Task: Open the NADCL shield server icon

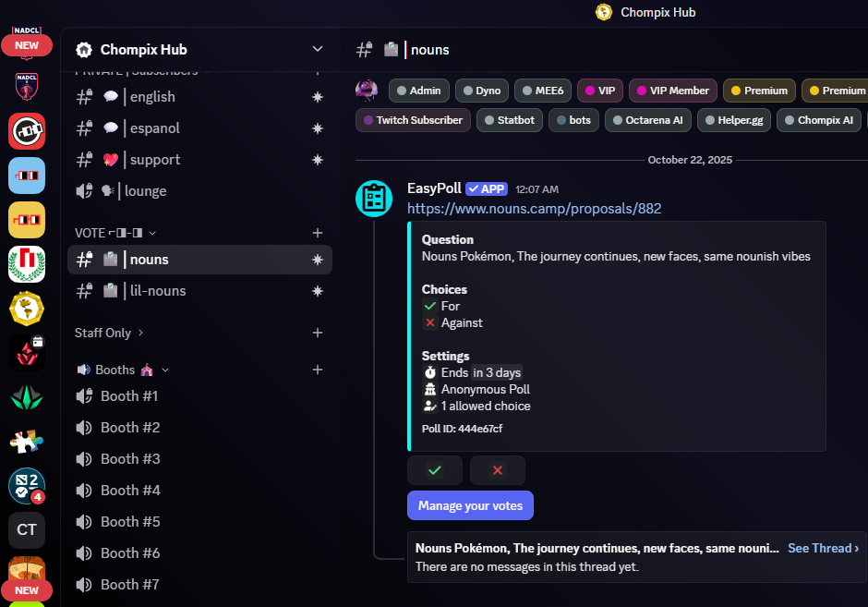Action: tap(27, 87)
